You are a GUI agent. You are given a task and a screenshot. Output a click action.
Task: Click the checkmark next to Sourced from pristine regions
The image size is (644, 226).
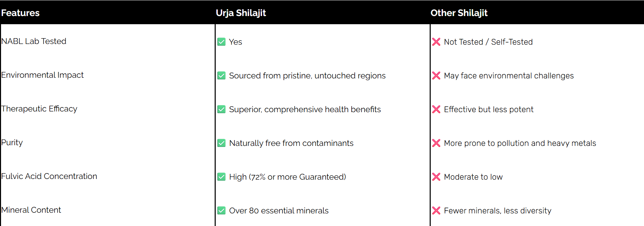(x=221, y=76)
